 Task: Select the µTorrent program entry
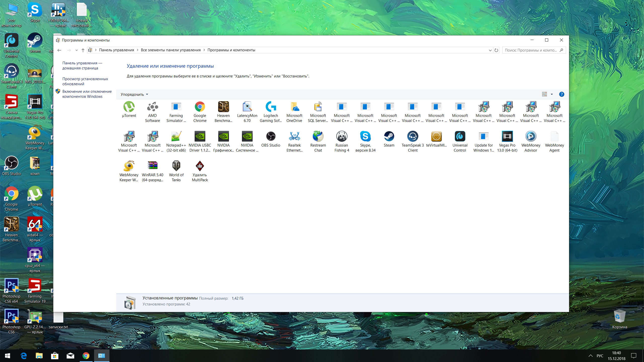pyautogui.click(x=129, y=111)
